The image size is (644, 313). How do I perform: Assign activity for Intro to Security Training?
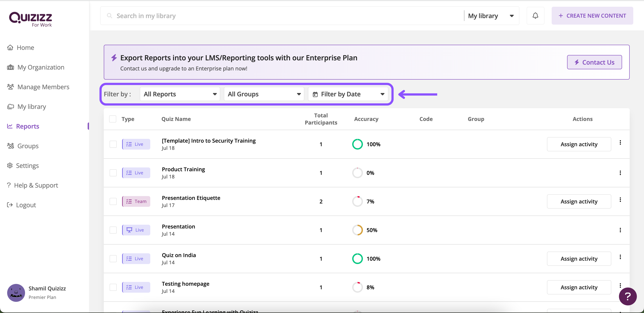click(x=579, y=144)
